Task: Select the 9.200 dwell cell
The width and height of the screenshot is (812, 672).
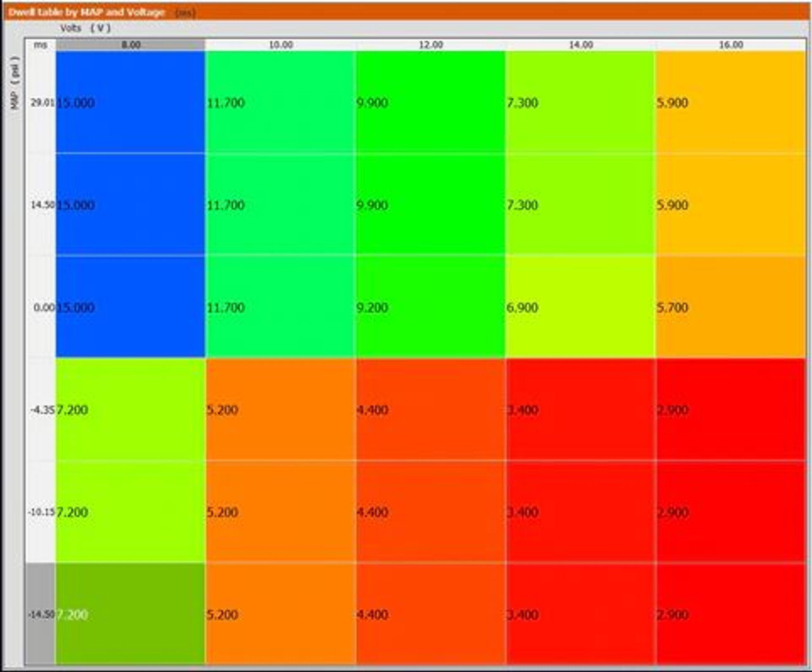Action: [430, 307]
